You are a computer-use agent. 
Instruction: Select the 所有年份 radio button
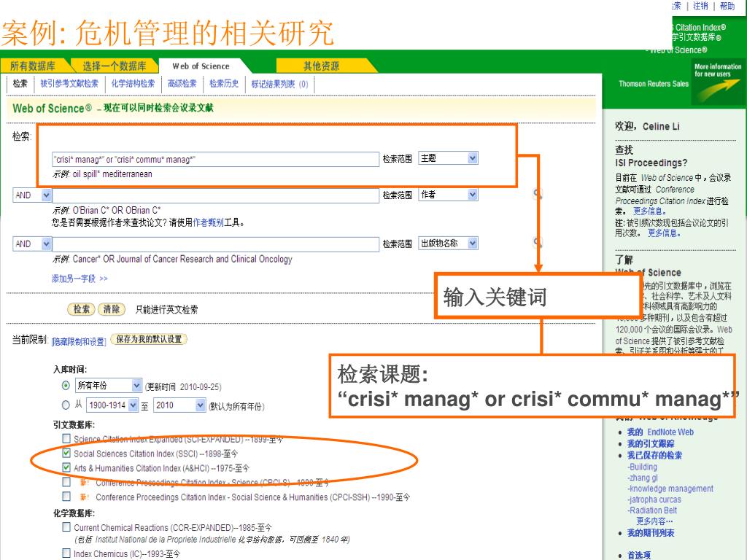click(66, 385)
